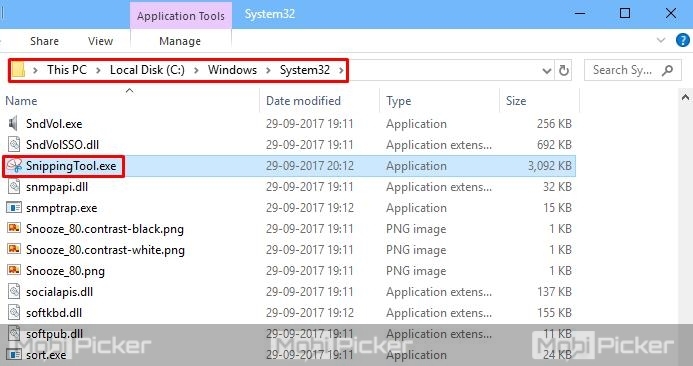
Task: Go to Windows folder breadcrumb
Action: pyautogui.click(x=232, y=70)
